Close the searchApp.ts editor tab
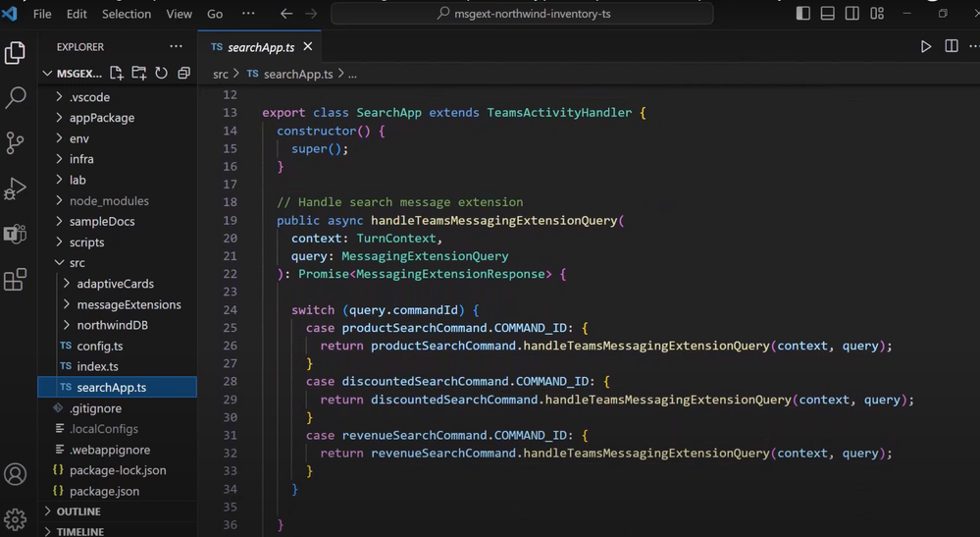This screenshot has height=537, width=980. coord(308,47)
